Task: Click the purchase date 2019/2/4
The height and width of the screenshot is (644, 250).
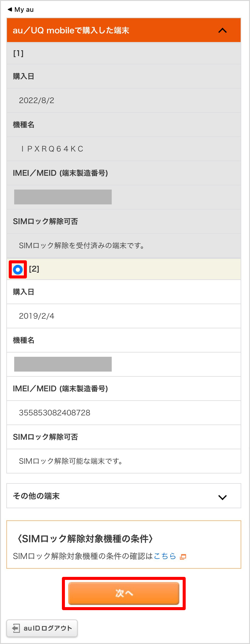Action: (37, 316)
